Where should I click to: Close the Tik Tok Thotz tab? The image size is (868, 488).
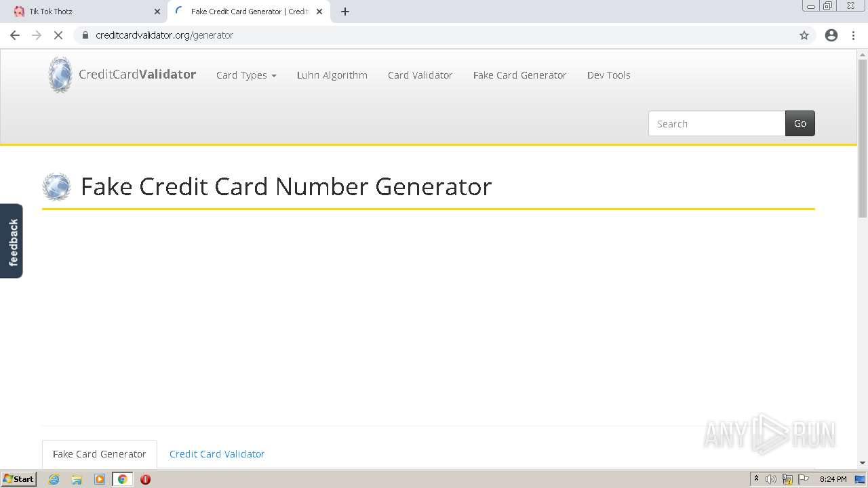tap(157, 12)
